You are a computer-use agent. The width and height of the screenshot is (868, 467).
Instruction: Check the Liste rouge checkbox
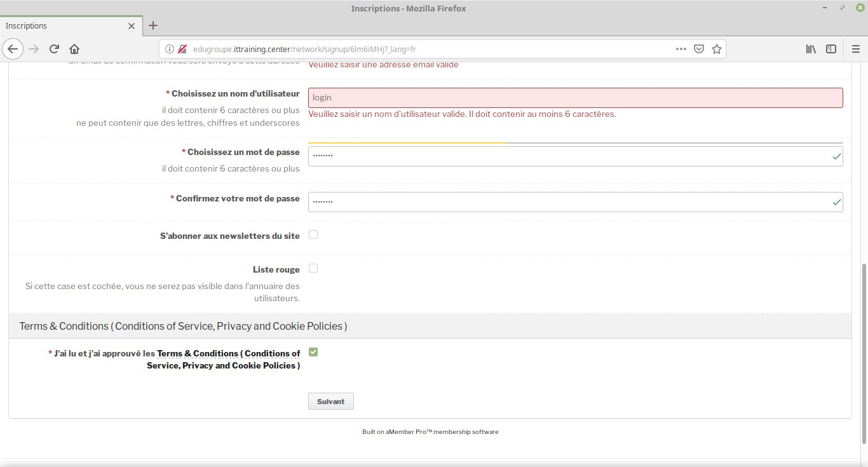pos(313,268)
